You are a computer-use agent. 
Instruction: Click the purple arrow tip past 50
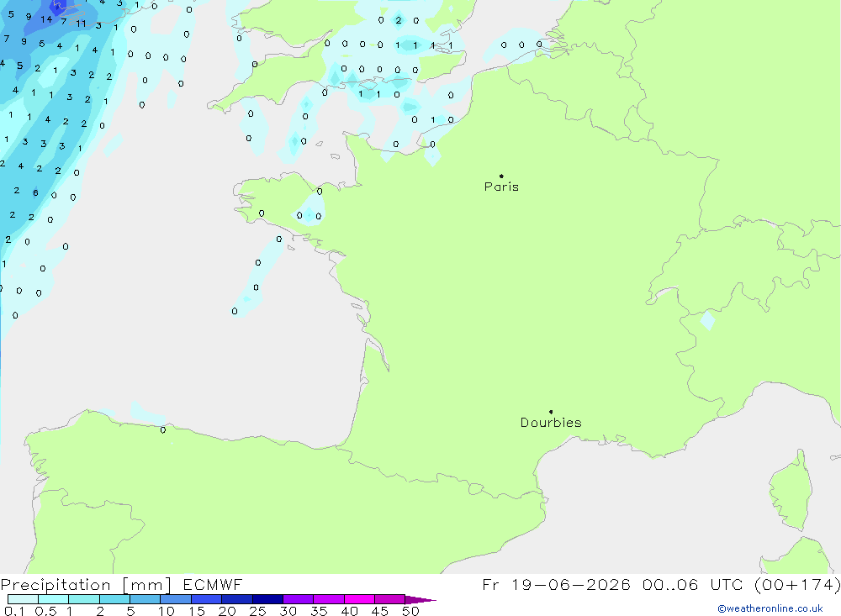[420, 599]
